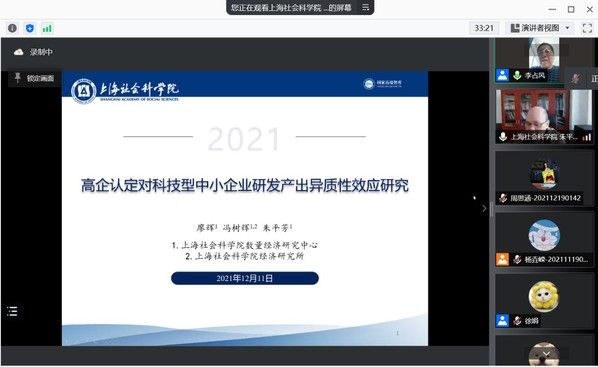Click the cloud recording icon
The width and height of the screenshot is (598, 367).
coord(18,52)
